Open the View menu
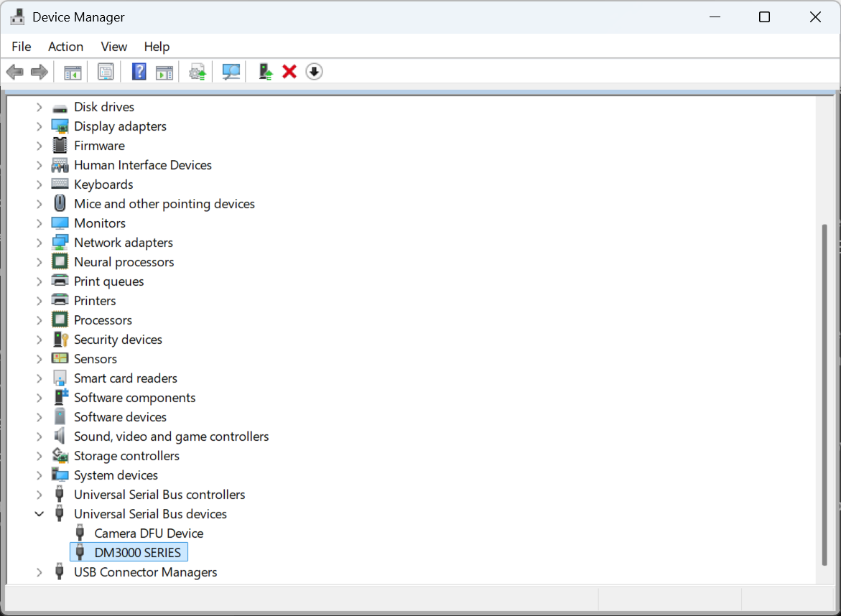The width and height of the screenshot is (841, 616). 113,47
